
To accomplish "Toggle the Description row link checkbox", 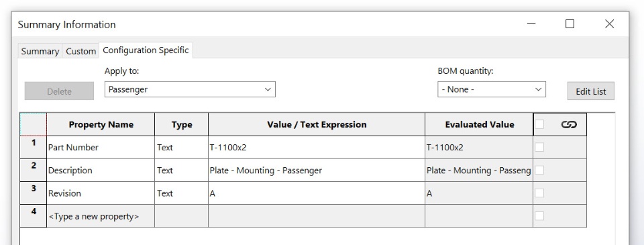I will 539,170.
